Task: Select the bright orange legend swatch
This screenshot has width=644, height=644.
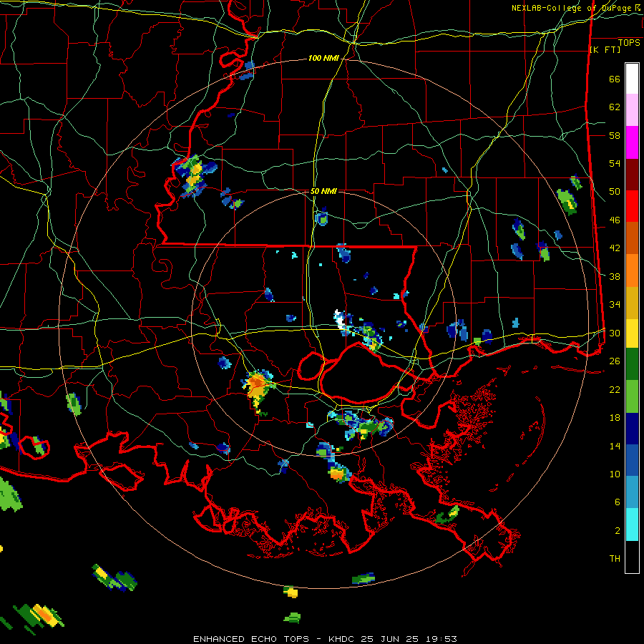Action: 632,270
